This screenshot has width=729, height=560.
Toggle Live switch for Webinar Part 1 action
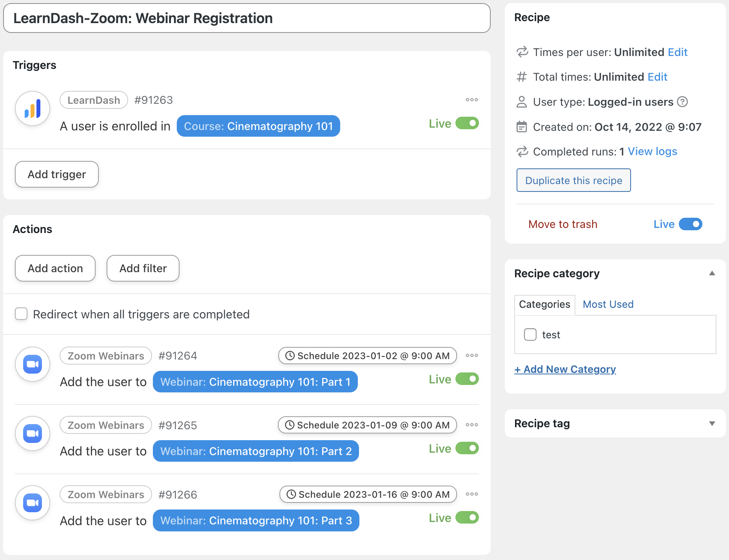467,379
